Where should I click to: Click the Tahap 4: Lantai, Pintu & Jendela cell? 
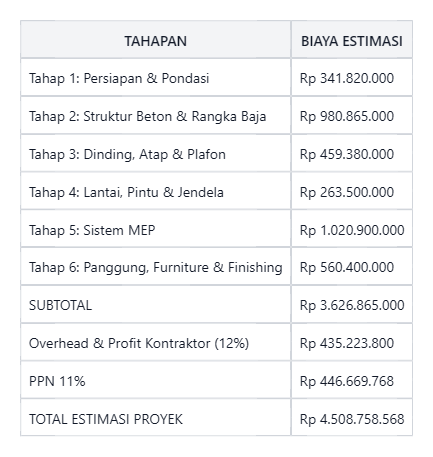155,191
